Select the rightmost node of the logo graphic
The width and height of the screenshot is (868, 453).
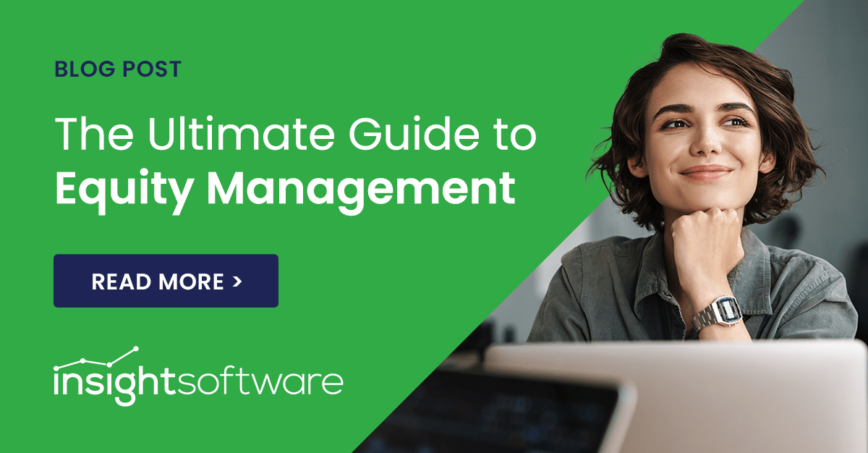pos(137,348)
